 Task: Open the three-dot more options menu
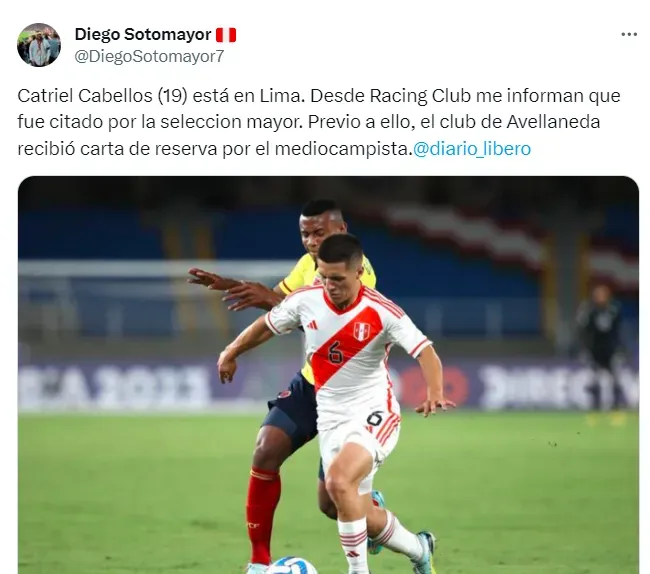tap(629, 35)
